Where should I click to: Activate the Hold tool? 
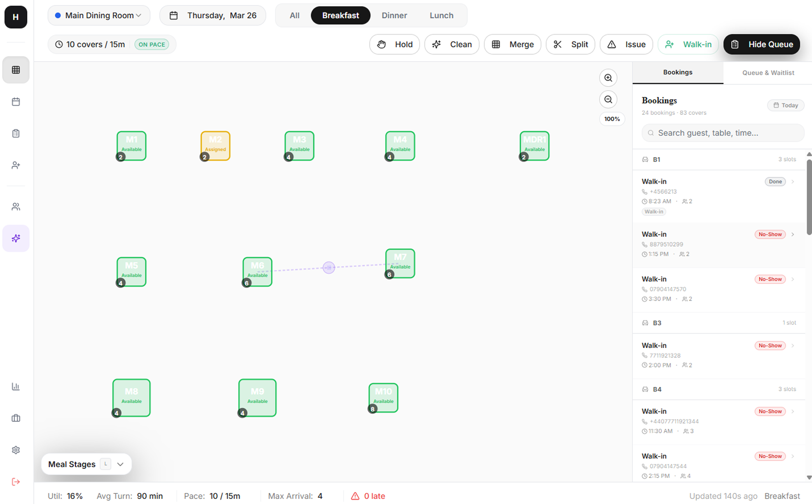(x=394, y=44)
